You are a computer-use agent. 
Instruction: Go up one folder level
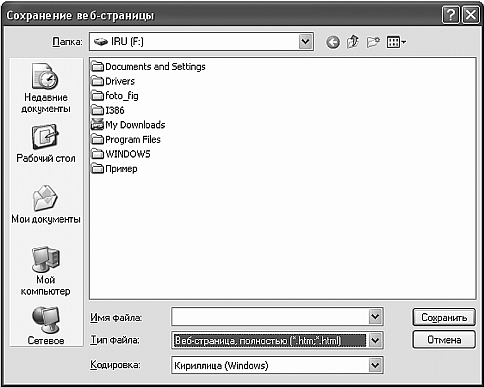[353, 42]
